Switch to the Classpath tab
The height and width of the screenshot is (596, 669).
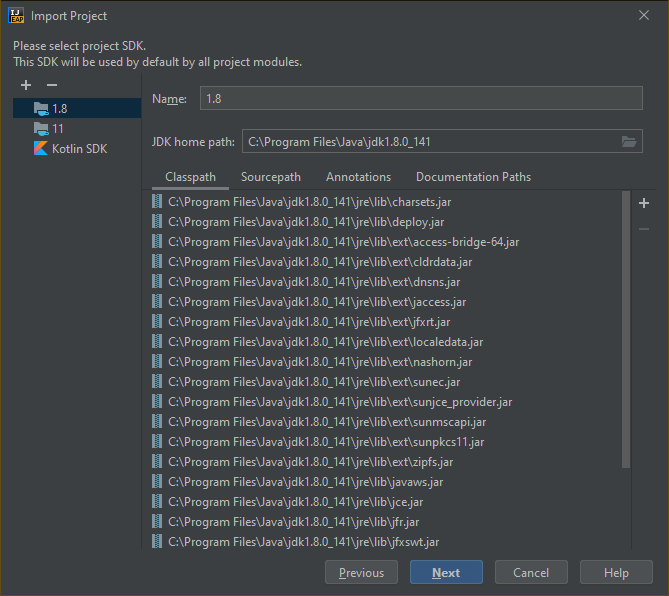click(190, 177)
